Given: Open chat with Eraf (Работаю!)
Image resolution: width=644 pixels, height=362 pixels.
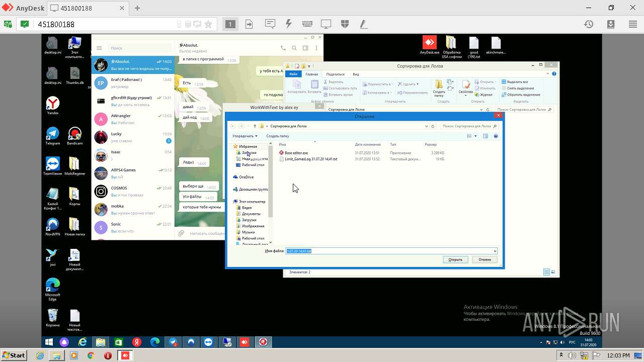Looking at the screenshot, I should pyautogui.click(x=133, y=83).
